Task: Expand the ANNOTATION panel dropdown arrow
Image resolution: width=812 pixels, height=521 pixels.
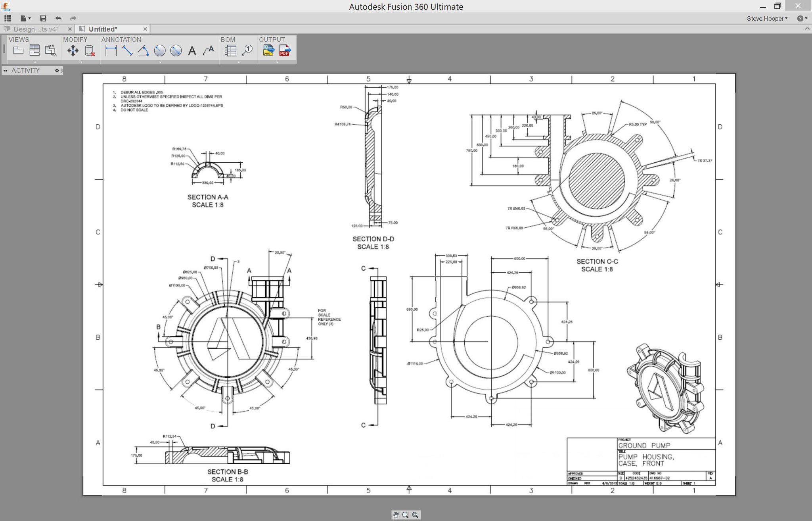Action: (x=160, y=62)
